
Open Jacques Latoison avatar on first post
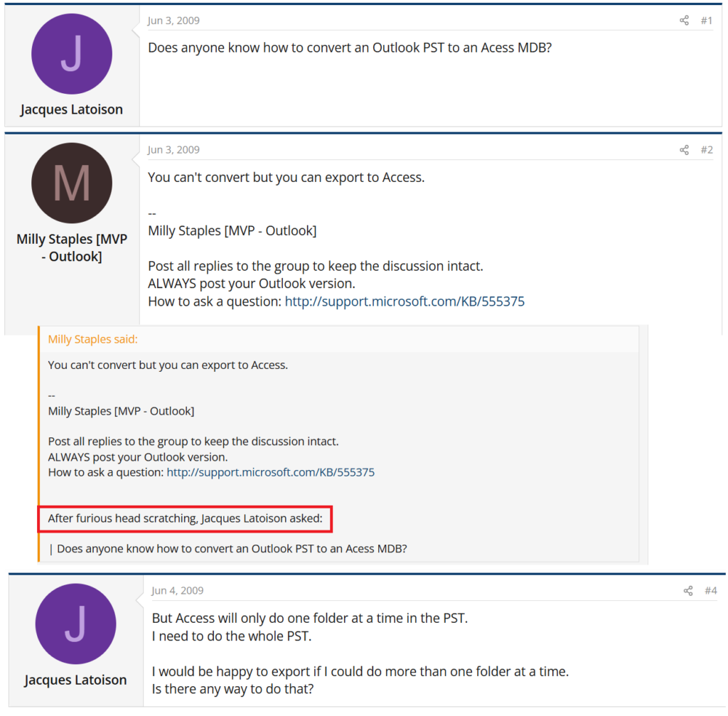click(72, 54)
